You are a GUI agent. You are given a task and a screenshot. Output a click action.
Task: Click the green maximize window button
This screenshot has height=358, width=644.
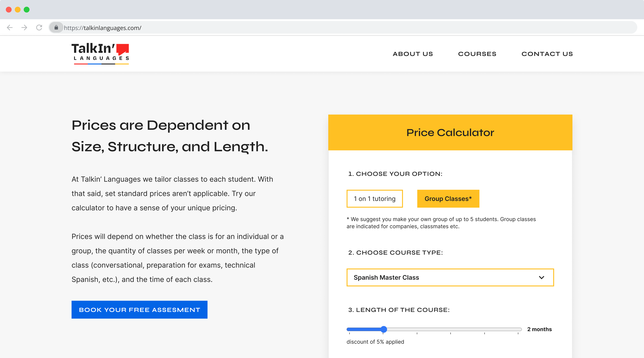pyautogui.click(x=27, y=10)
